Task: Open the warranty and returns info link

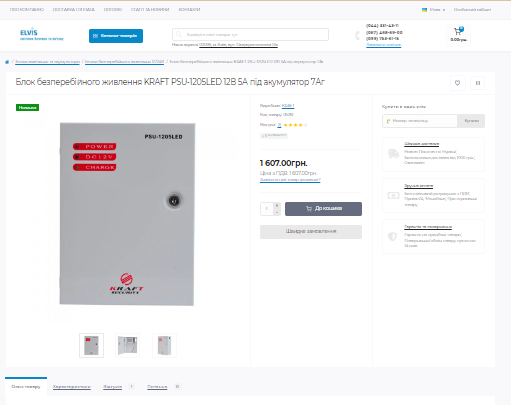Action: pos(428,227)
